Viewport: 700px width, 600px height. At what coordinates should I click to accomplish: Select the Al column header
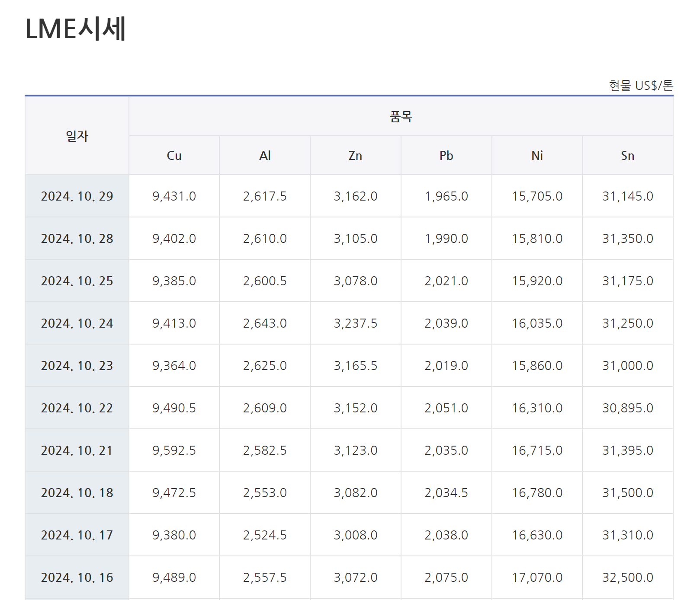tap(265, 156)
